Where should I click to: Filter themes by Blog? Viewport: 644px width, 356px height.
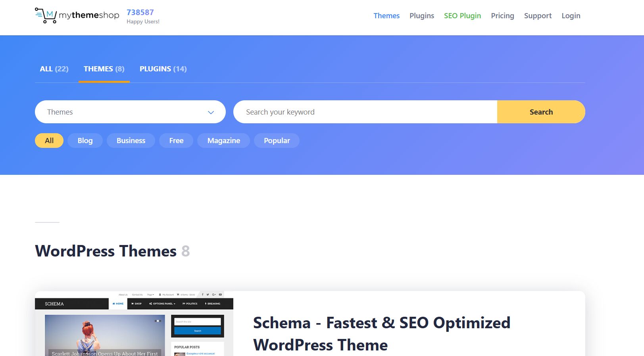pyautogui.click(x=85, y=141)
